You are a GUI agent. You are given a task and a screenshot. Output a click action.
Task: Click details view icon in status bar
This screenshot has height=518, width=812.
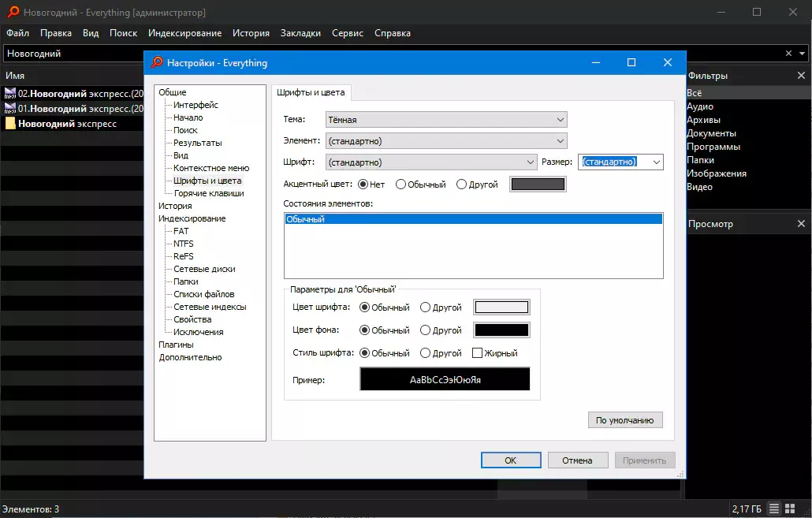click(x=773, y=509)
